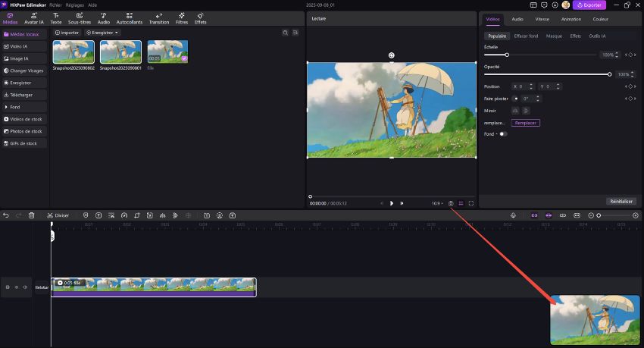
Task: Open the Avatar IA tool
Action: pyautogui.click(x=33, y=18)
